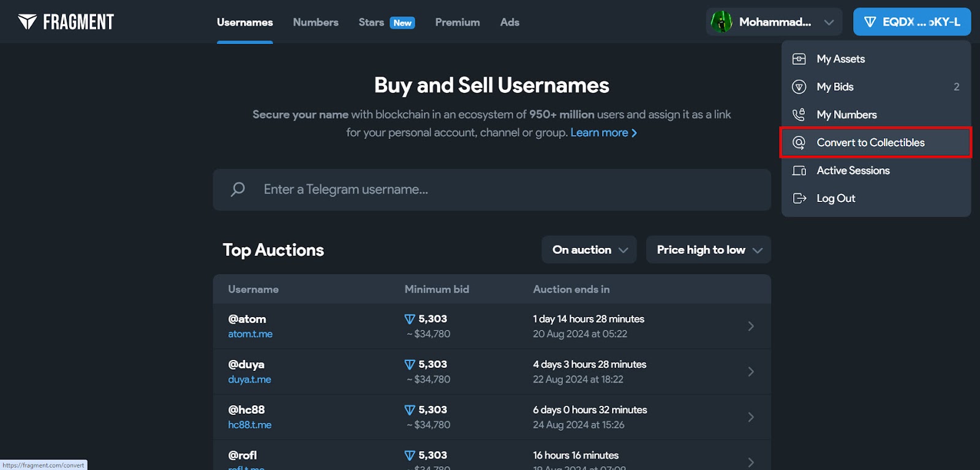980x470 pixels.
Task: Open the duya.t.me link
Action: [x=249, y=379]
